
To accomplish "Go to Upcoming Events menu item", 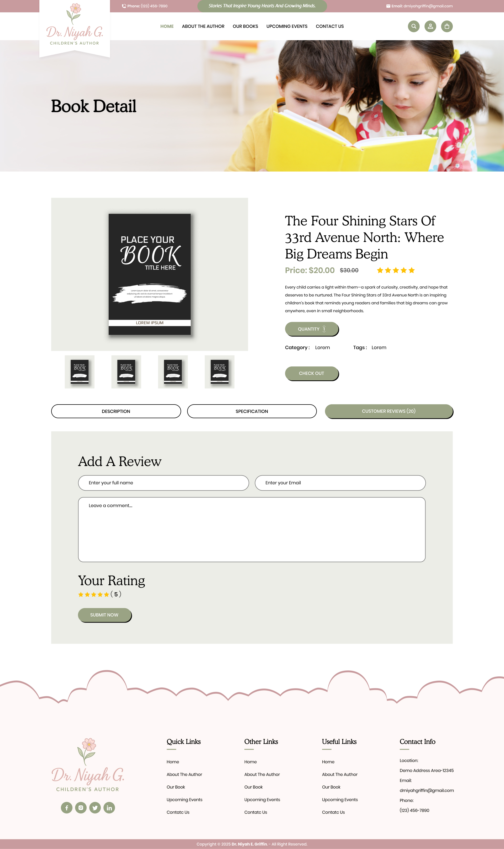I will (x=287, y=26).
